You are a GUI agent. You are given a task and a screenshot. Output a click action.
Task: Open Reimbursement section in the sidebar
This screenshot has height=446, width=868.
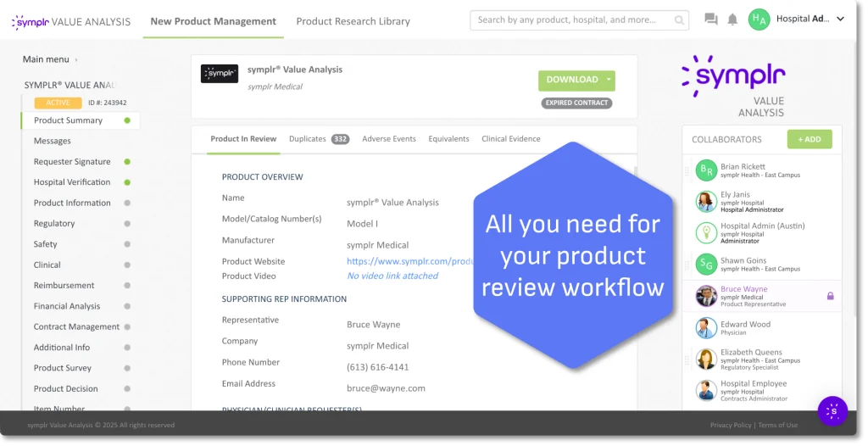click(64, 286)
